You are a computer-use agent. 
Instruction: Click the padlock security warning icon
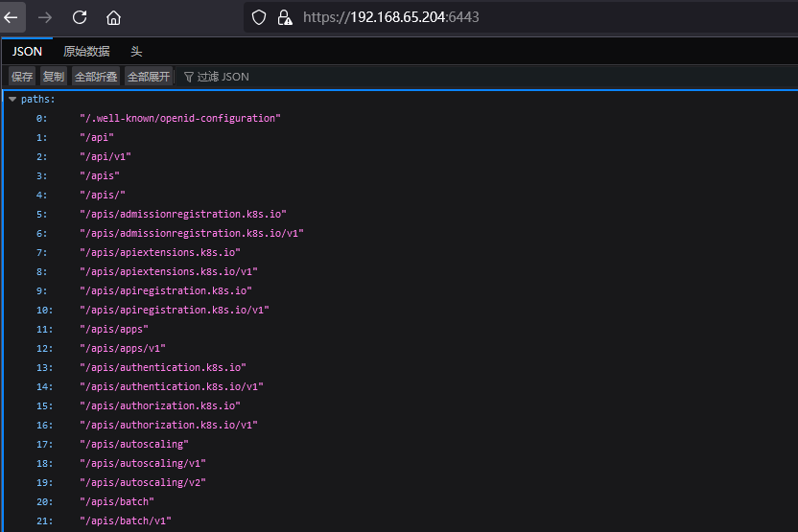285,18
